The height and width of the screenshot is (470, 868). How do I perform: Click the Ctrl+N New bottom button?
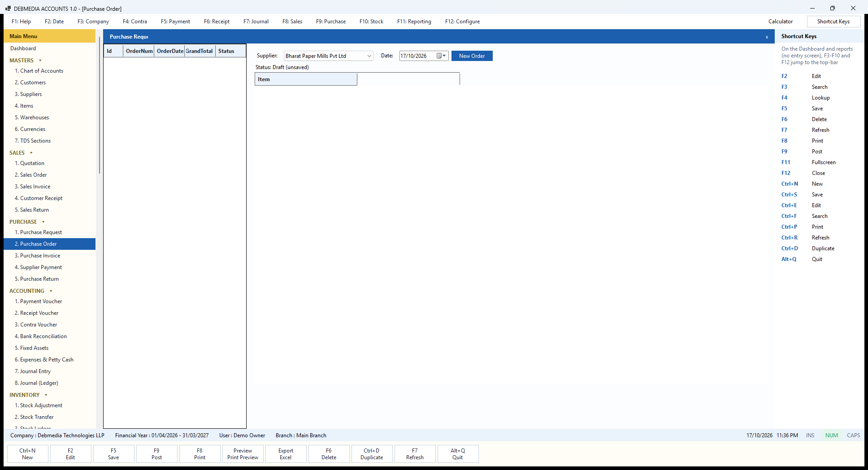(27, 454)
